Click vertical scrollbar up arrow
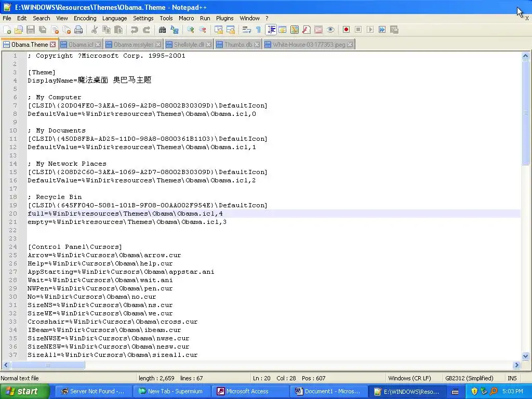Screen dimensions: 532x399 tap(525, 56)
